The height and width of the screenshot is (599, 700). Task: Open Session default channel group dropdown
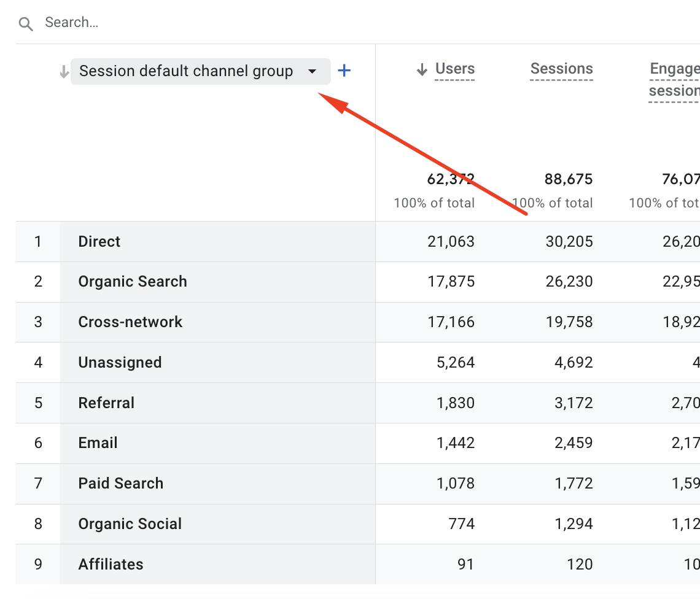pos(185,72)
